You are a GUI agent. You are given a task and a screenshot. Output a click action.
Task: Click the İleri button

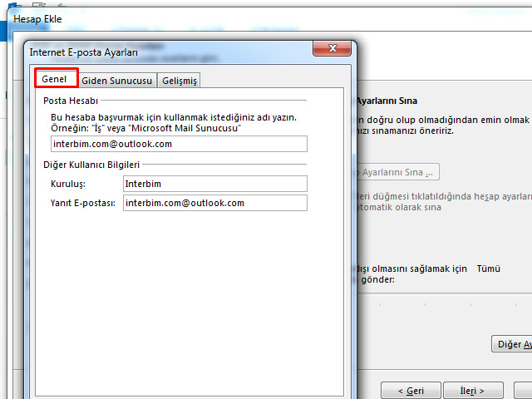(x=471, y=390)
